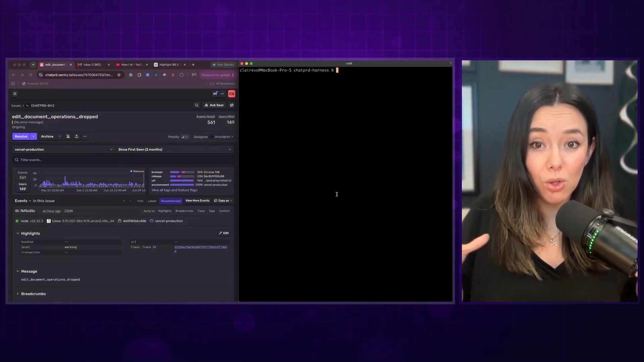The height and width of the screenshot is (362, 644).
Task: Select the Recommended event tab
Action: point(171,201)
